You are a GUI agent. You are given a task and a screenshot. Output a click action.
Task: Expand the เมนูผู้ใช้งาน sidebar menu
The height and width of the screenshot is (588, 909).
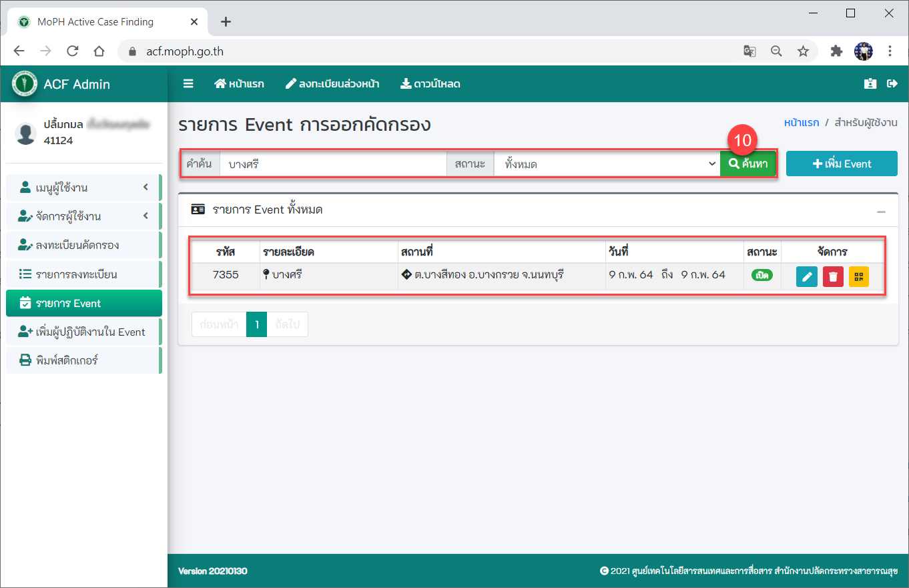[x=83, y=188]
